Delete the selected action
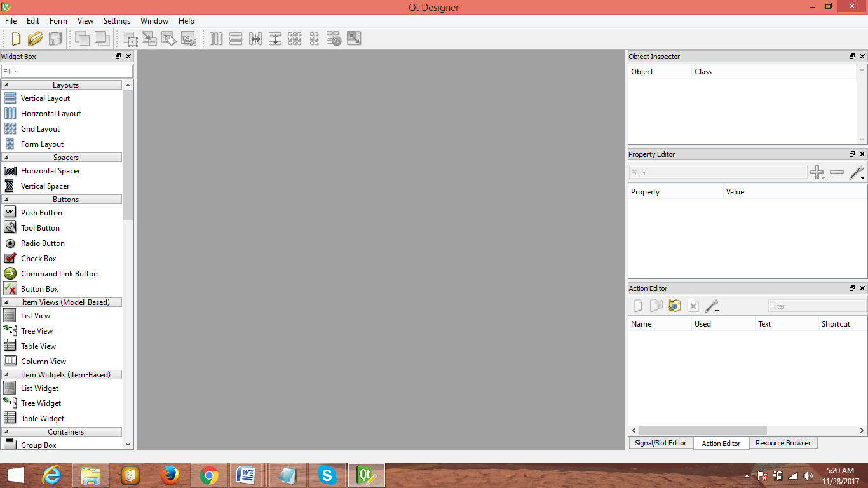 (x=693, y=306)
